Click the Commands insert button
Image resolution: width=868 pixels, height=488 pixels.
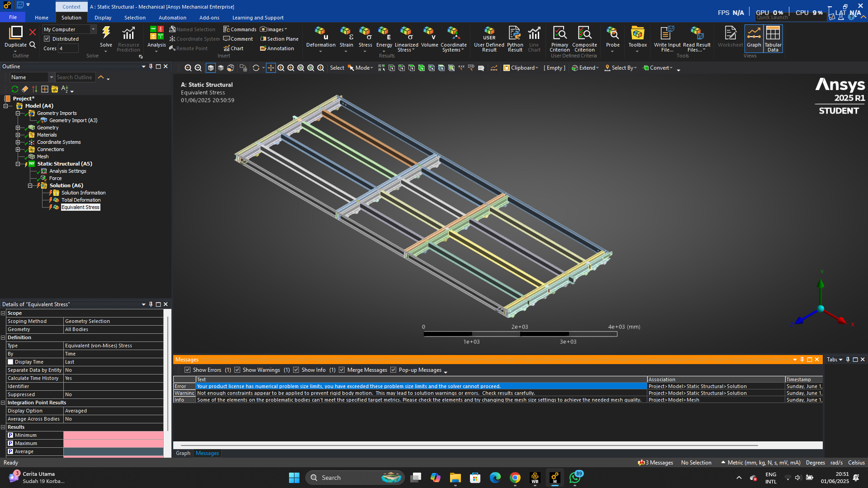240,29
